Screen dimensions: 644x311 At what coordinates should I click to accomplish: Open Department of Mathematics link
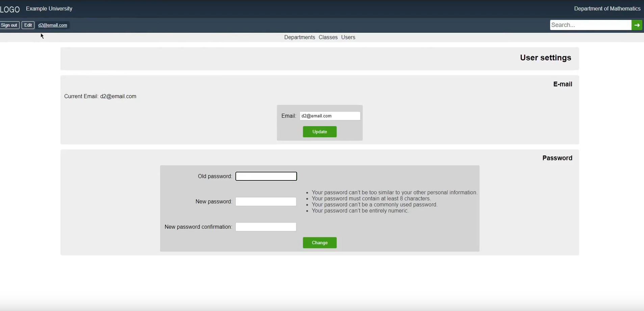tap(607, 9)
